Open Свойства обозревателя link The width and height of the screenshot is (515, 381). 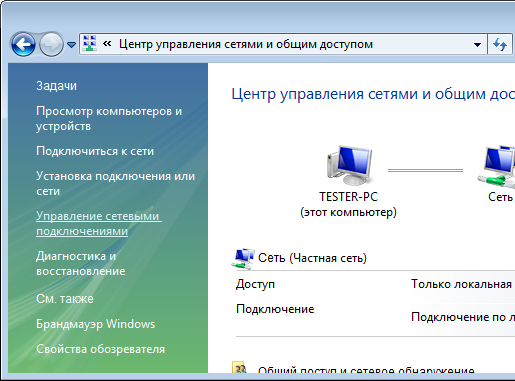(x=100, y=349)
